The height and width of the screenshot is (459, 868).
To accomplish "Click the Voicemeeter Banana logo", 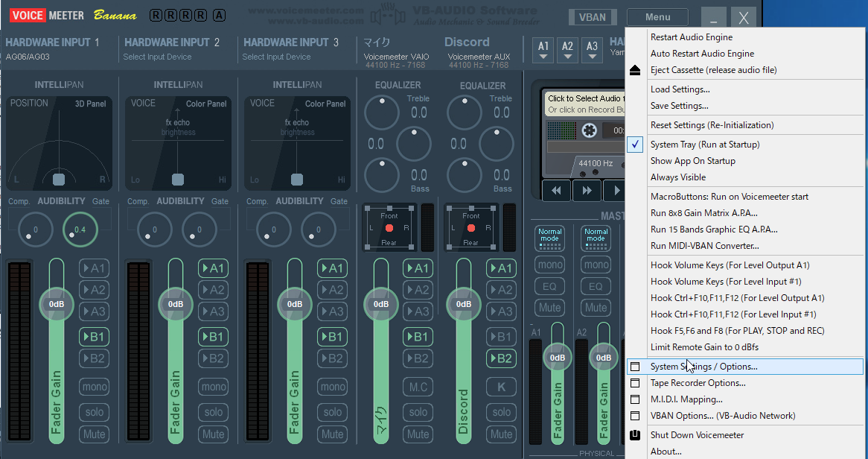I will coord(73,15).
